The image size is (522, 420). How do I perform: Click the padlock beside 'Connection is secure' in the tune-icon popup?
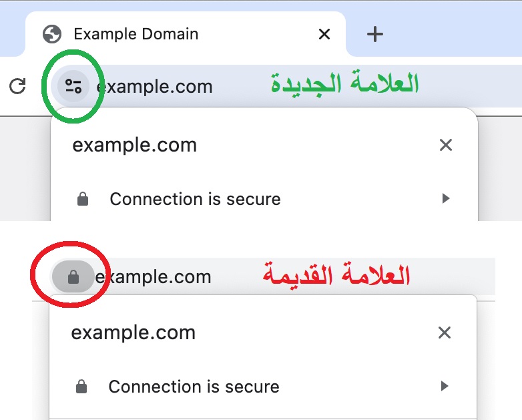pyautogui.click(x=83, y=199)
